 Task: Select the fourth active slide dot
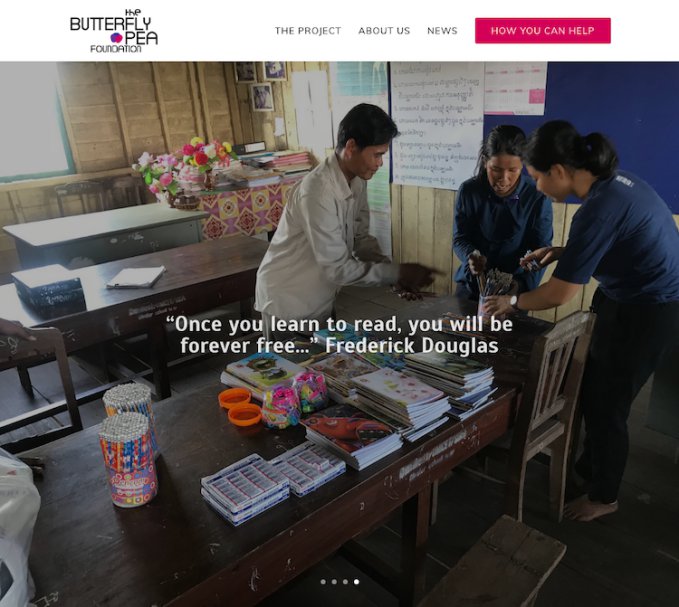click(x=356, y=581)
